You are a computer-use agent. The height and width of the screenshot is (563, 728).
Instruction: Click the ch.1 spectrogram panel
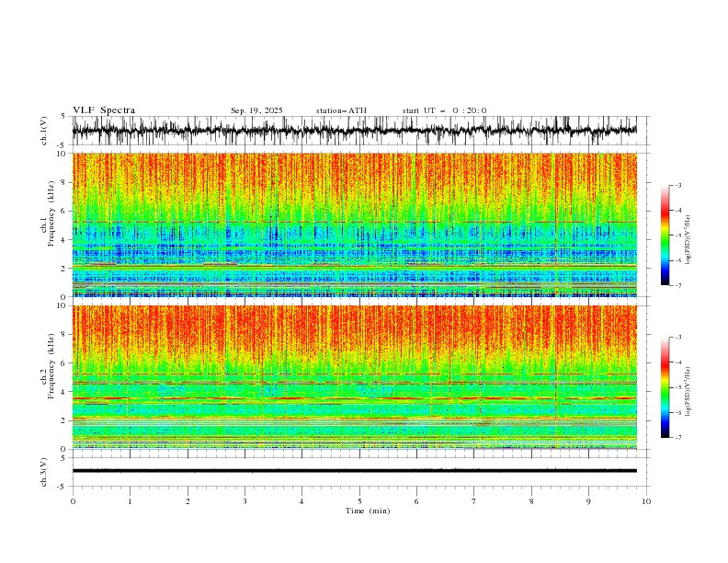pos(355,224)
